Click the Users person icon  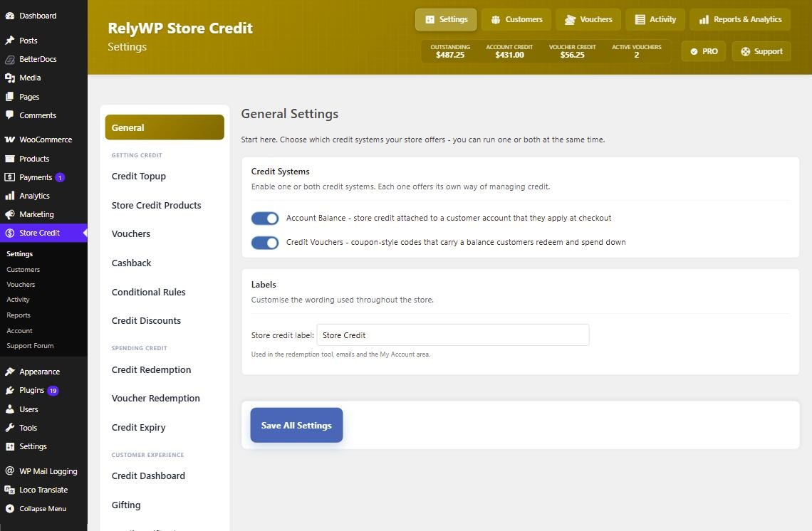[10, 409]
